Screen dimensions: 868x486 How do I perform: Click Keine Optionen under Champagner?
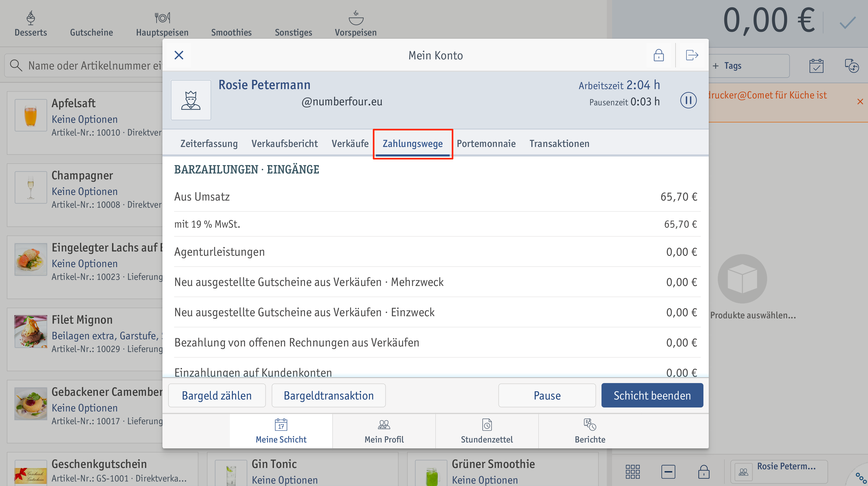(85, 191)
